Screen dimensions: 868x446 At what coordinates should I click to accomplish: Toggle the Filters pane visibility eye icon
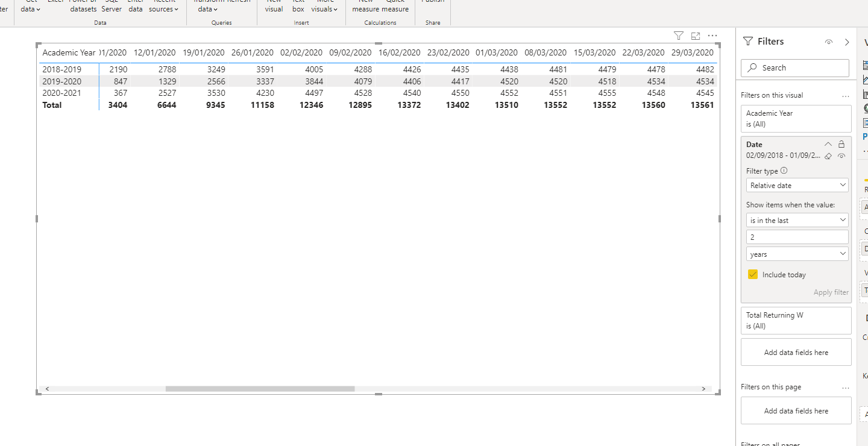tap(829, 42)
